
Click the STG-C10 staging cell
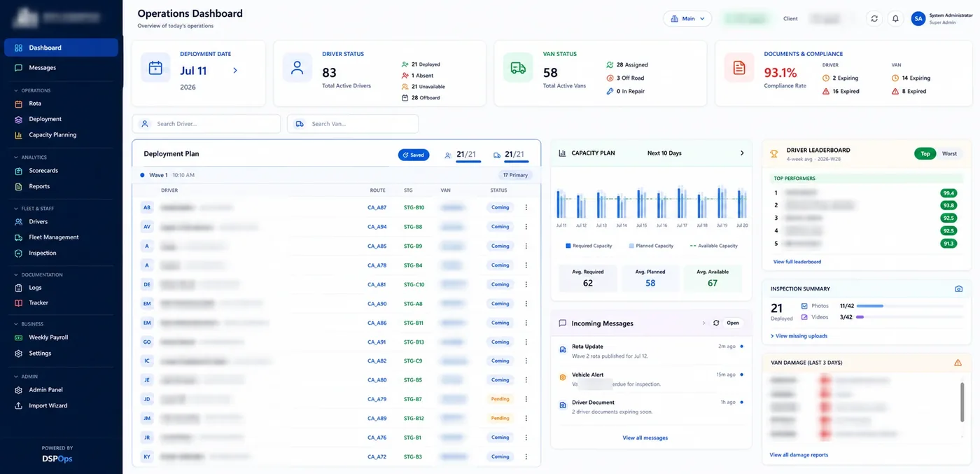click(414, 285)
